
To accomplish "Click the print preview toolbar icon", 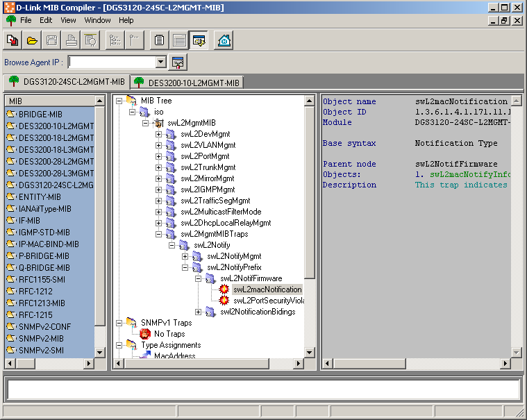I will click(x=90, y=41).
